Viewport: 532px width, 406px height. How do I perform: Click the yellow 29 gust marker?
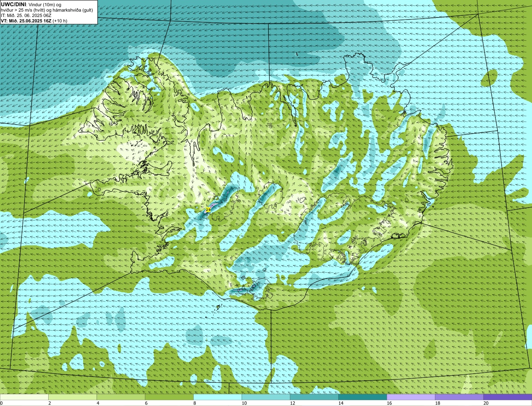point(208,210)
